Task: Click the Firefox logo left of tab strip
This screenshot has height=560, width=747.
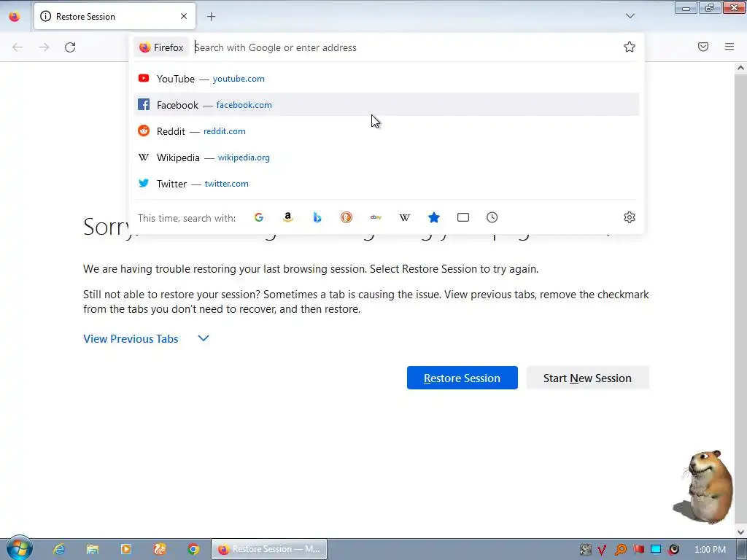Action: [15, 16]
